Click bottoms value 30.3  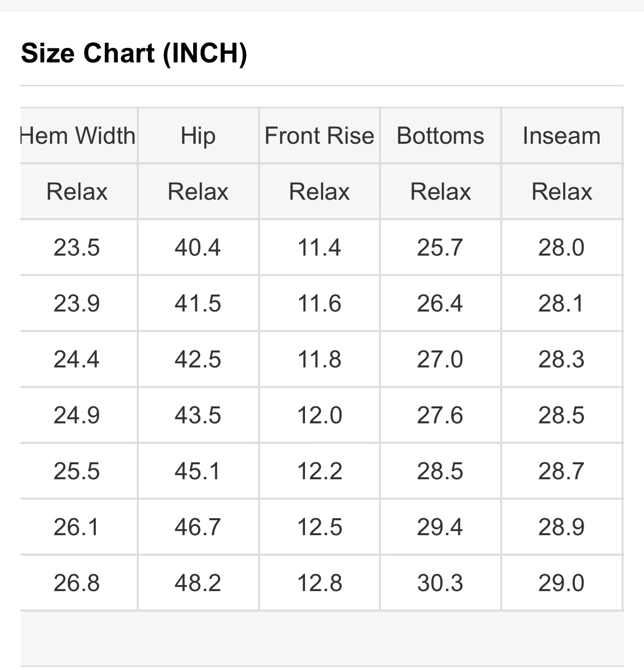click(440, 583)
